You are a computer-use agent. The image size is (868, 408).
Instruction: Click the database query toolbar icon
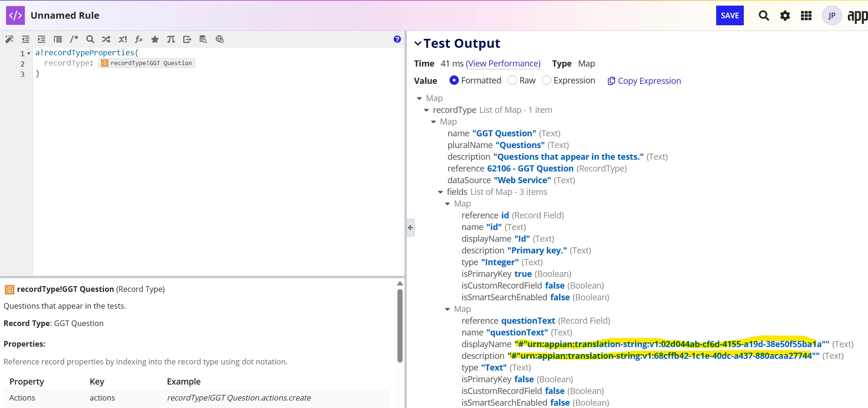tap(203, 39)
